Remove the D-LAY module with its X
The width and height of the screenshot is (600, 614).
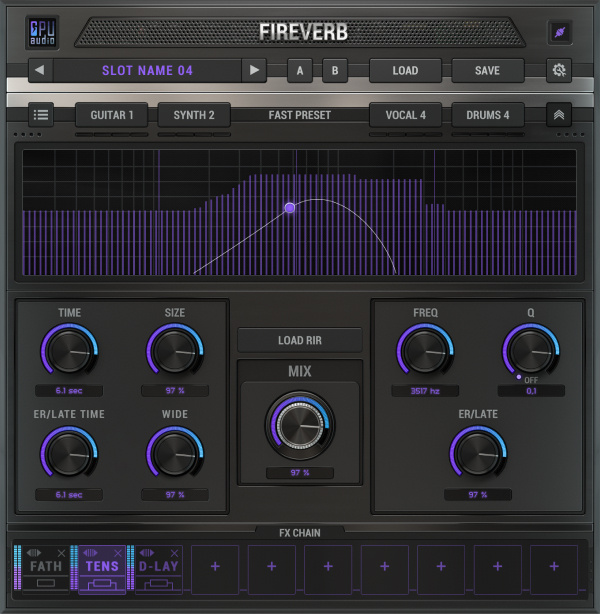[x=175, y=553]
